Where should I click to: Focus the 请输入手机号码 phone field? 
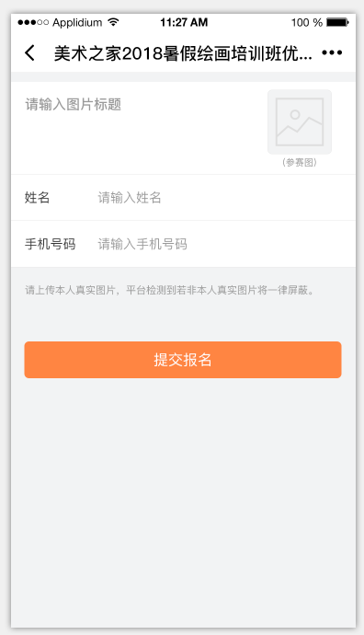(222, 244)
